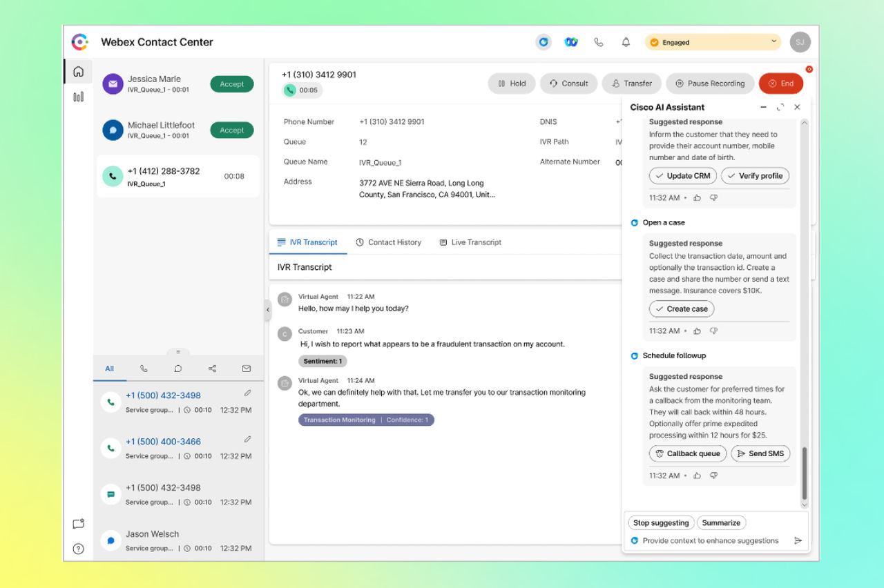Edit the +1 (500) 400-3466 entry pencil icon

coord(248,439)
